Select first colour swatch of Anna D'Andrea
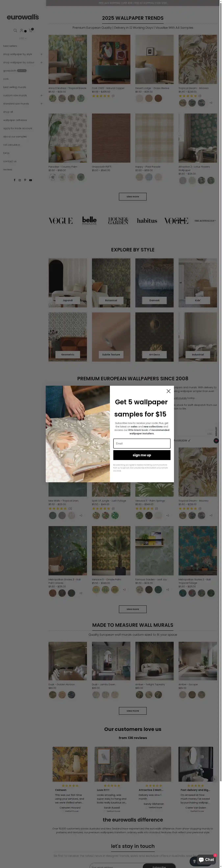The height and width of the screenshot is (868, 222). (x=52, y=98)
